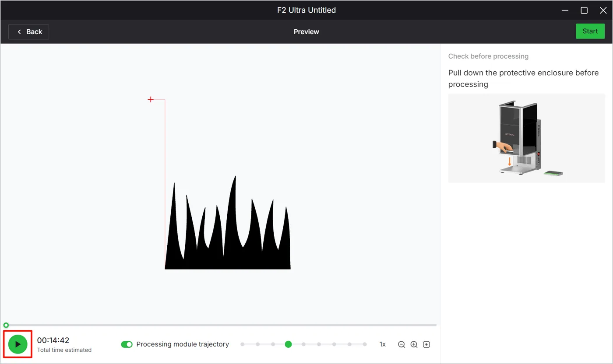Zoom out of the preview canvas
This screenshot has width=613, height=364.
402,344
